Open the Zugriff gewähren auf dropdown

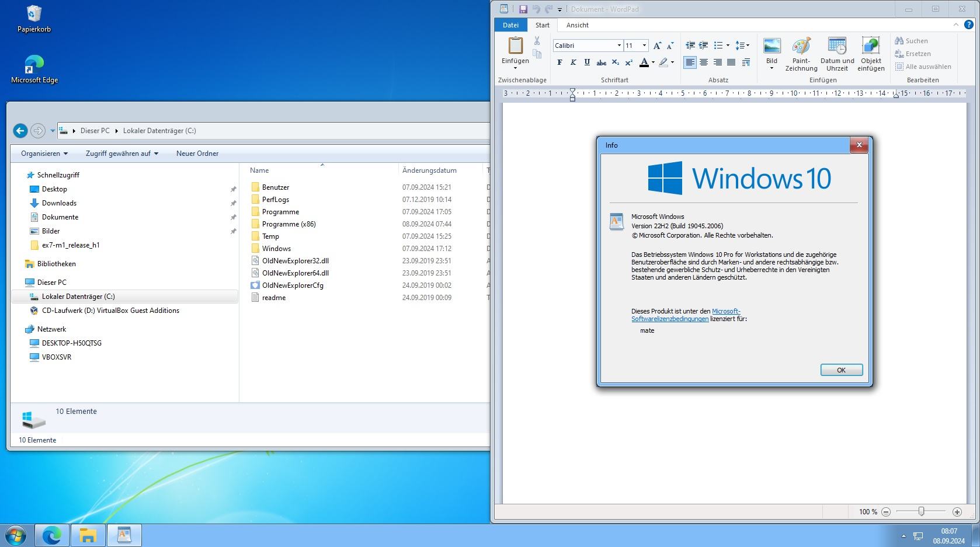122,154
